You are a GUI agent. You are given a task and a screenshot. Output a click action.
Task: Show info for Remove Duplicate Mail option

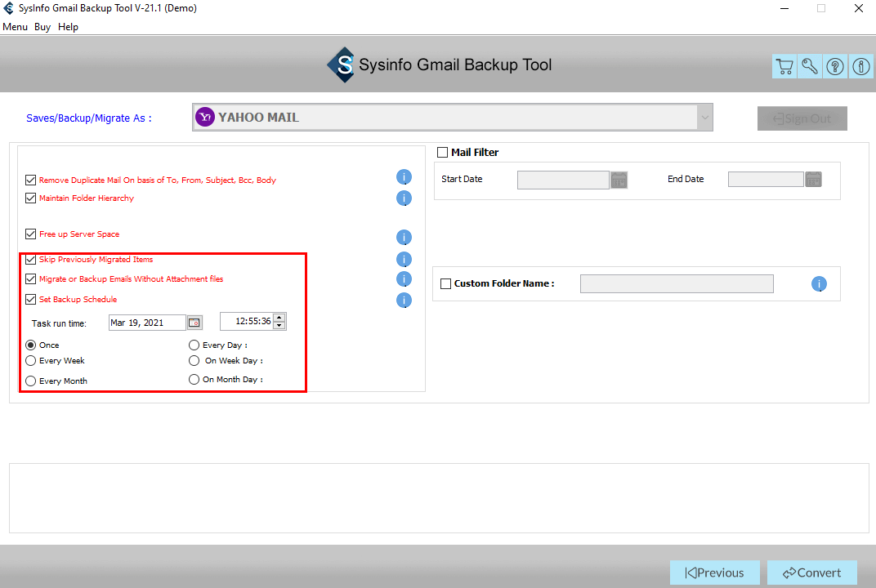[x=404, y=177]
